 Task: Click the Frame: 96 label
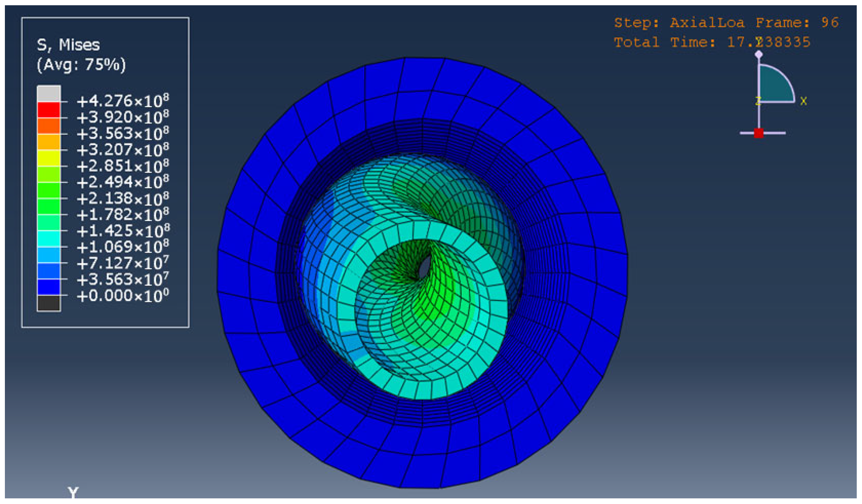(x=797, y=23)
